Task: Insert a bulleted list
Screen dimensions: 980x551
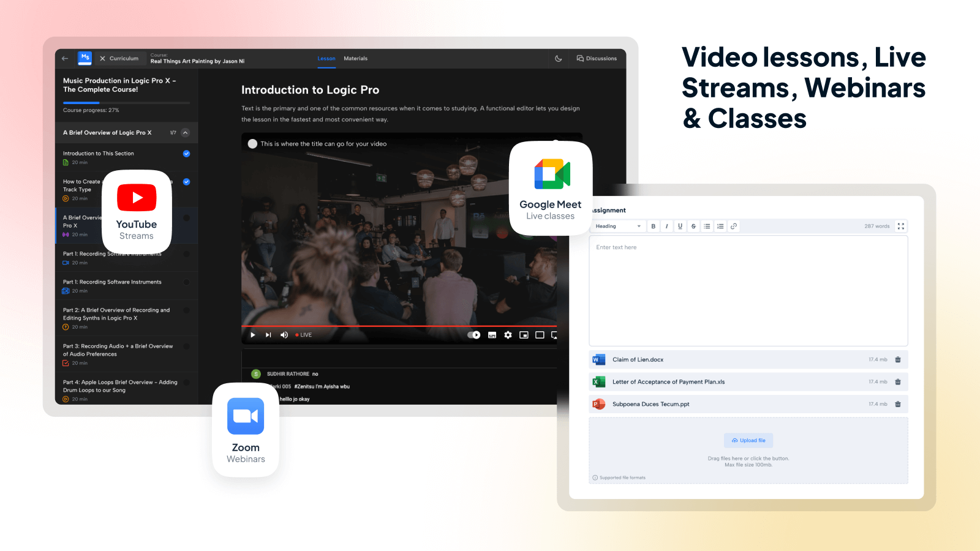Action: (x=707, y=227)
